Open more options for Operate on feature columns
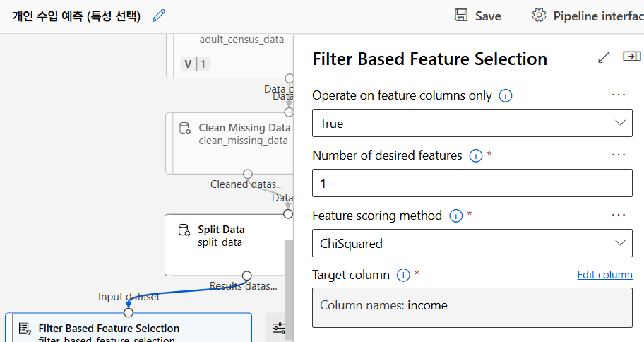Viewport: 644px width, 342px height. pos(619,95)
